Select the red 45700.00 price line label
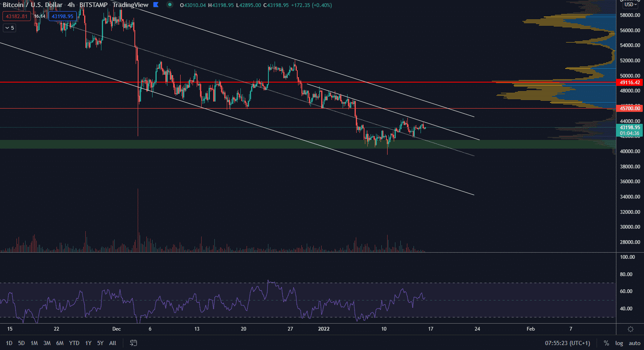The width and height of the screenshot is (644, 350). [630, 109]
